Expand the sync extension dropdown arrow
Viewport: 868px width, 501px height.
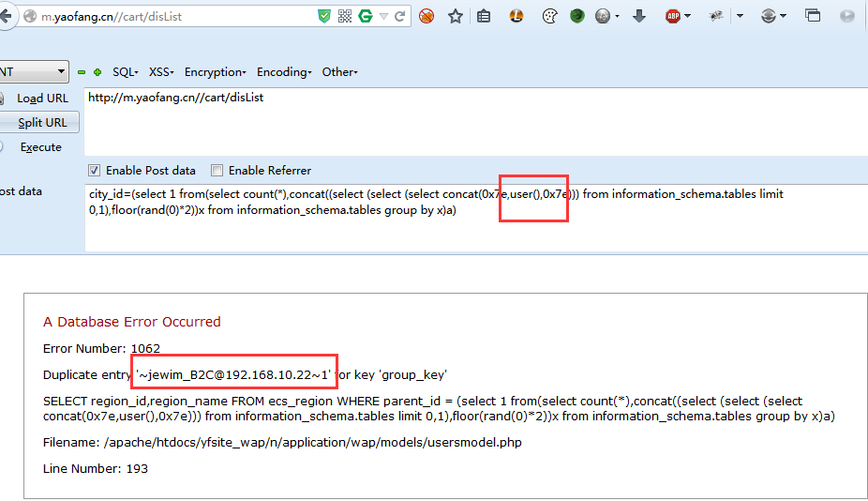pos(784,17)
